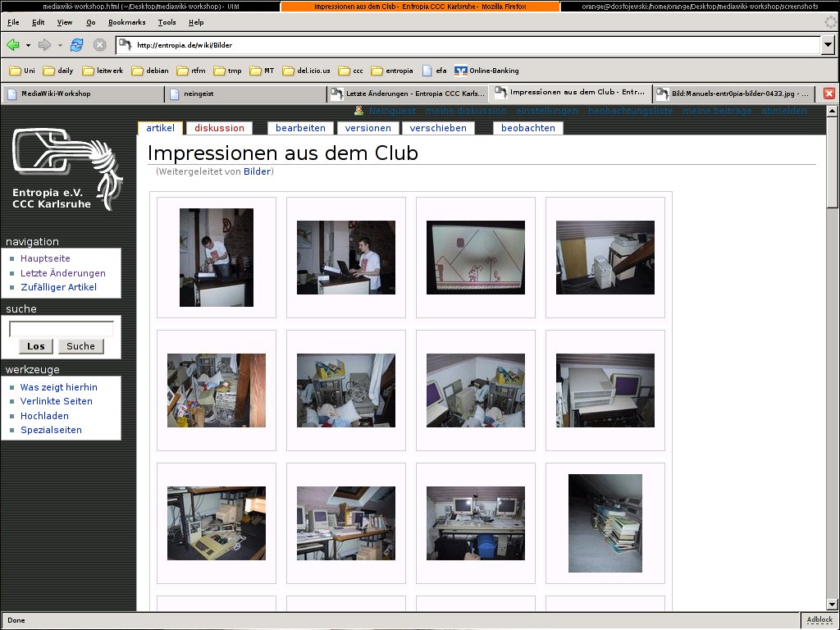
Task: Open the versionen page tab
Action: (368, 128)
